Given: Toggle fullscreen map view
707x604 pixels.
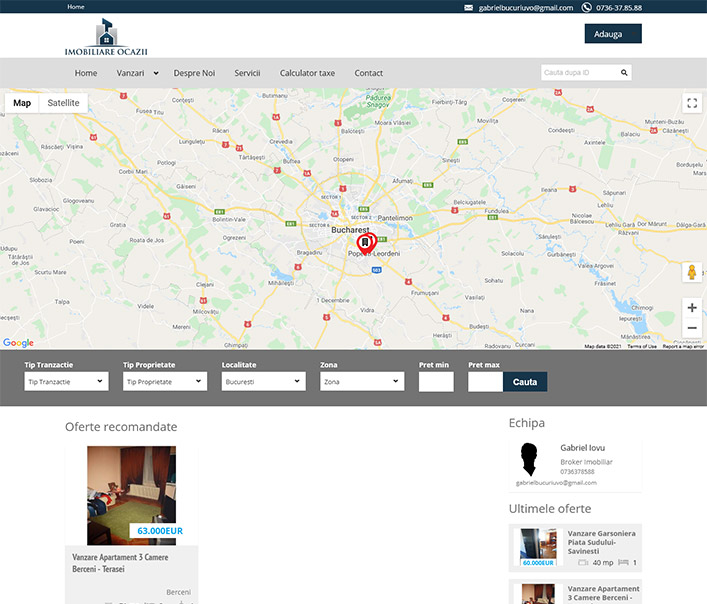Looking at the screenshot, I should pos(692,103).
